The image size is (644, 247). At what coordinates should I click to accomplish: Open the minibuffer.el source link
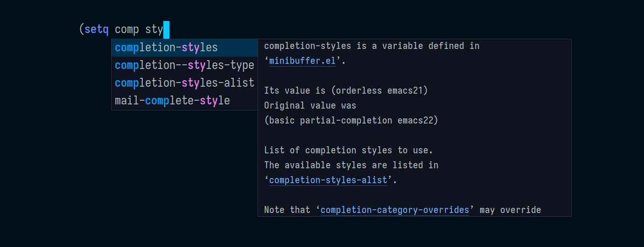point(302,61)
